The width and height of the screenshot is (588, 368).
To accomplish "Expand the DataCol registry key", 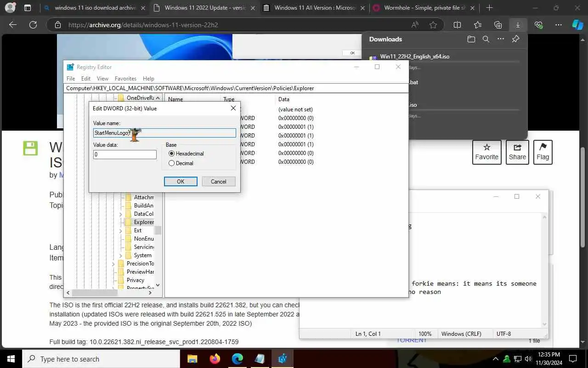I will [121, 214].
